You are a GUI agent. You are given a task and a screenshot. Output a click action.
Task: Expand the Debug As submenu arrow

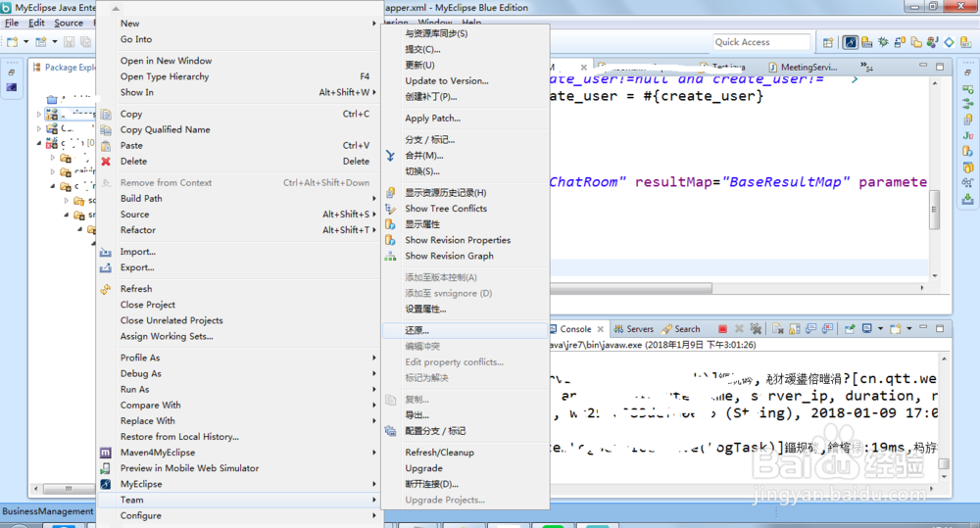pyautogui.click(x=374, y=373)
